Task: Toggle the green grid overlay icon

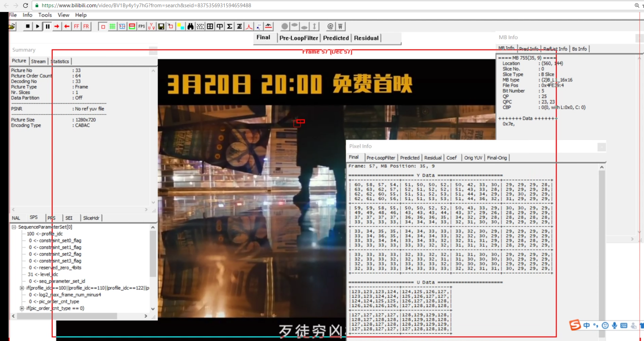Action: (x=112, y=27)
